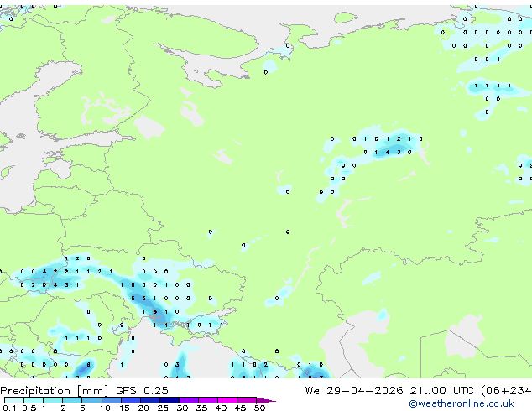Click legend swatch between 35 and 40
Viewport: 532px width, 411px height.
point(208,400)
